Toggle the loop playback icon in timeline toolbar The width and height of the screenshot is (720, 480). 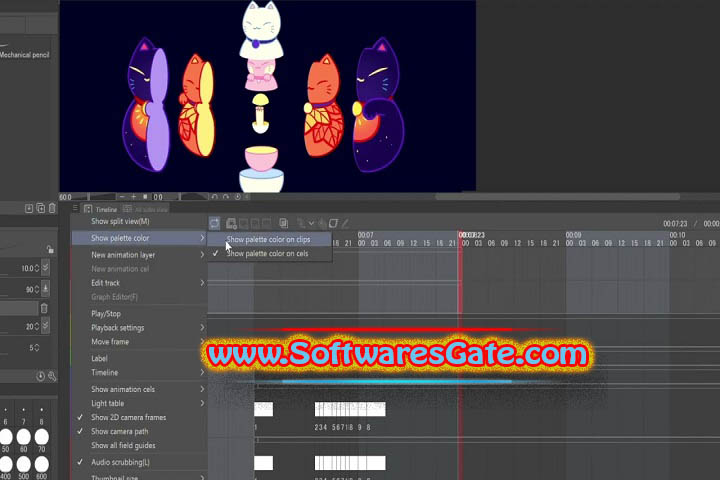(x=214, y=224)
